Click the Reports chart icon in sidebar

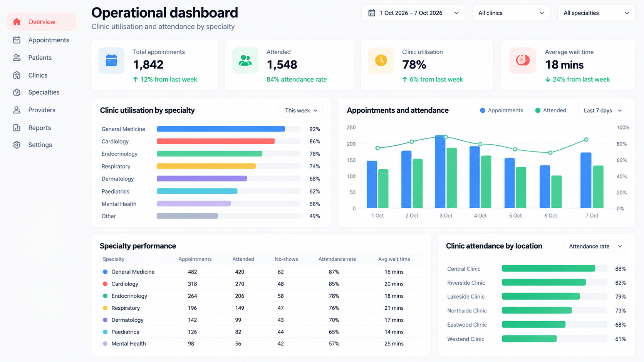tap(17, 128)
